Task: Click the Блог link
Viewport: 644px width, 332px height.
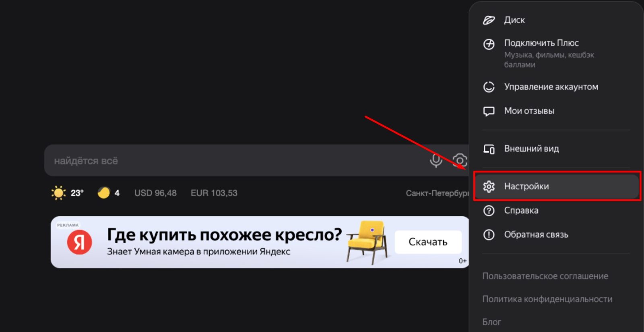Action: [x=491, y=322]
